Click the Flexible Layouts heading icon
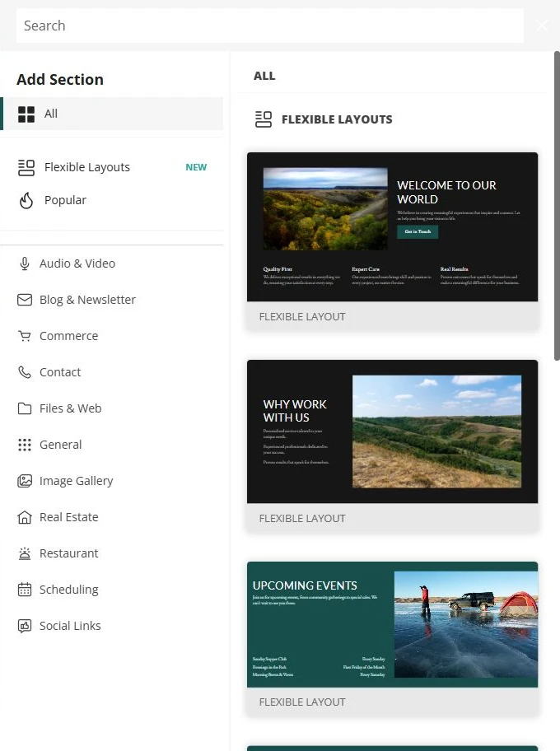Screen dimensions: 560x751 pyautogui.click(x=264, y=119)
